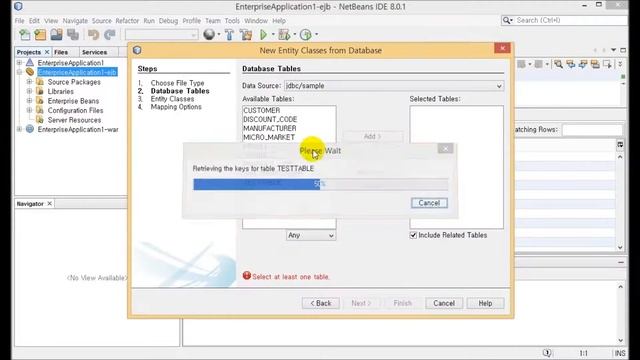Click the Clean and Build Project icon
Viewport: 640px width, 360px height.
click(246, 35)
